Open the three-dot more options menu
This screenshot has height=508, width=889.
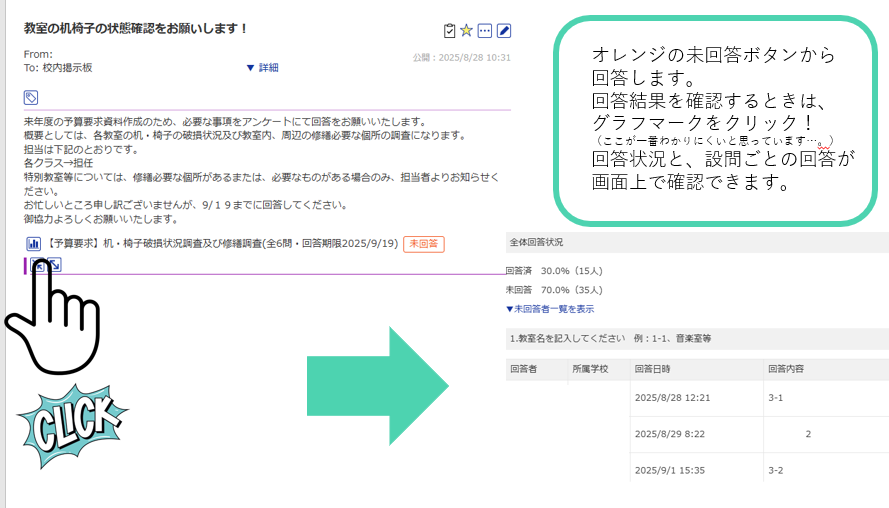(485, 30)
